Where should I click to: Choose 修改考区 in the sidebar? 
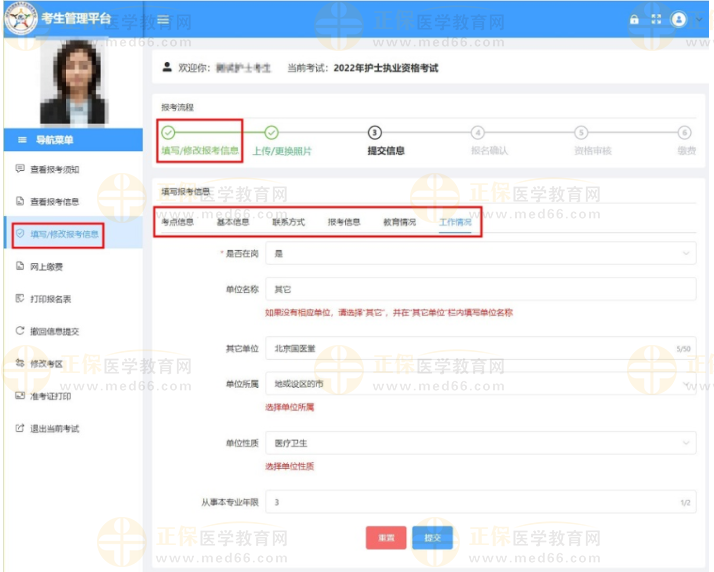point(47,364)
